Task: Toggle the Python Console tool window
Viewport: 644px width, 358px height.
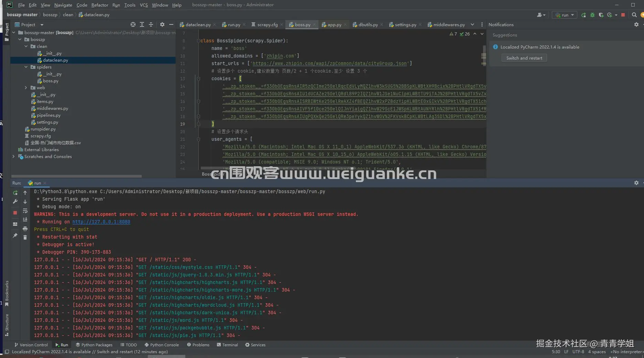Action: pos(162,345)
